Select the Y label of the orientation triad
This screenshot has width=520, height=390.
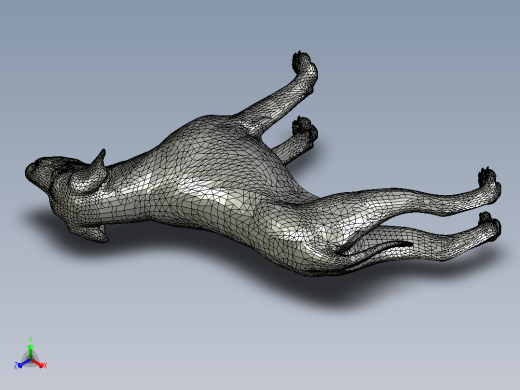click(x=30, y=340)
